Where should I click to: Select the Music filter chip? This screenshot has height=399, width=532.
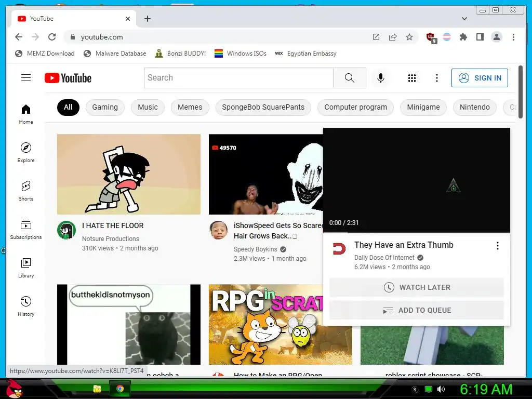click(148, 107)
